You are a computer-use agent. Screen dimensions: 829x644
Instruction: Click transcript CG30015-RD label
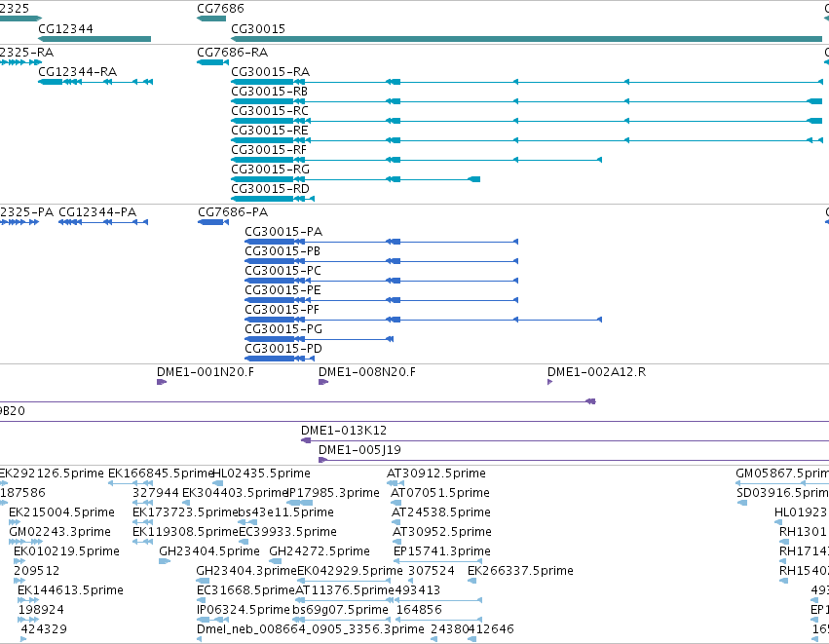270,189
